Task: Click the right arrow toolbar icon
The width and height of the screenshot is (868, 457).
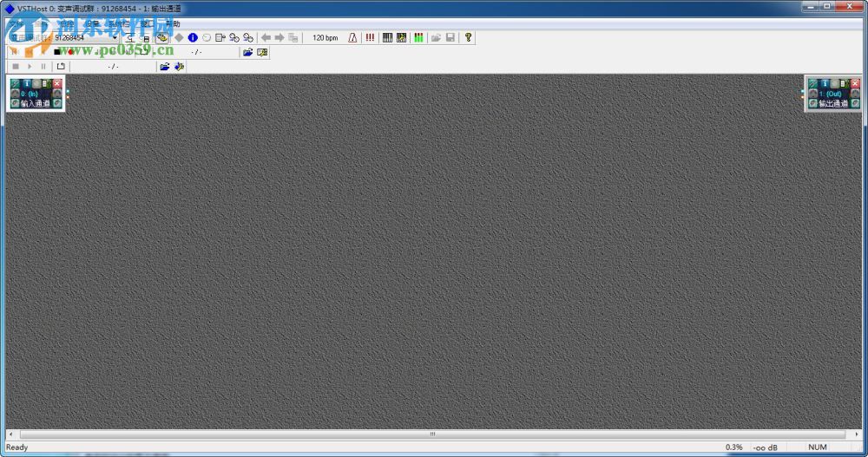Action: 279,37
